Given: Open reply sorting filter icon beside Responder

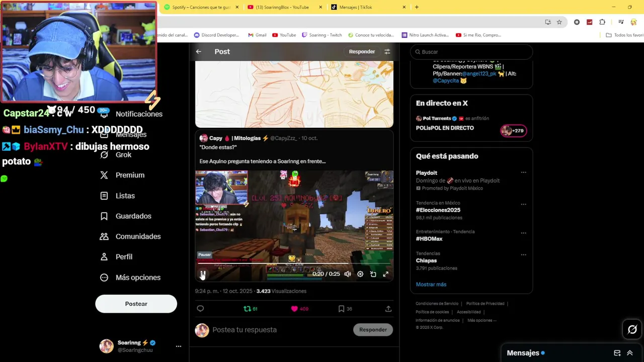Looking at the screenshot, I should pos(387,51).
